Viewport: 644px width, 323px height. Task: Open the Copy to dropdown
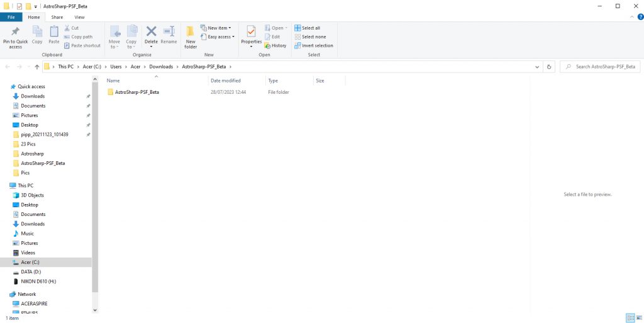point(131,37)
